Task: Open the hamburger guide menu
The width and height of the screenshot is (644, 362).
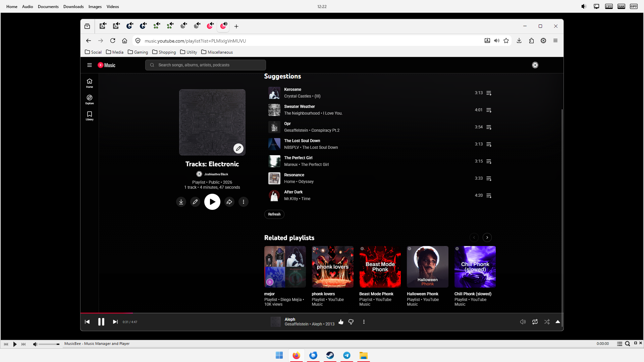Action: point(90,65)
